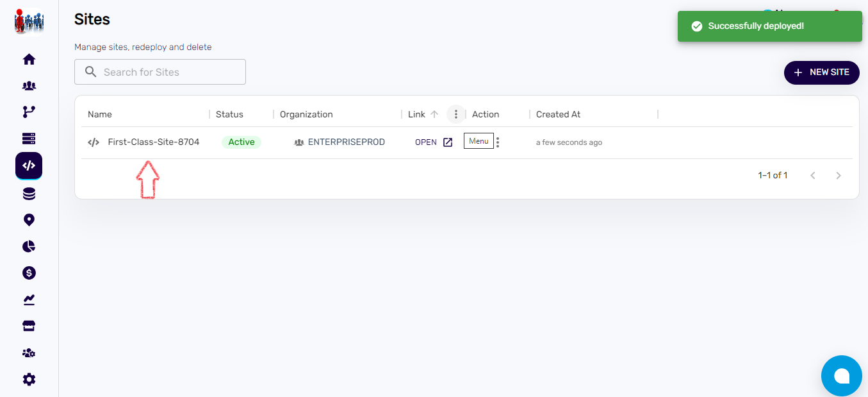Click the NEW SITE button

[x=821, y=72]
